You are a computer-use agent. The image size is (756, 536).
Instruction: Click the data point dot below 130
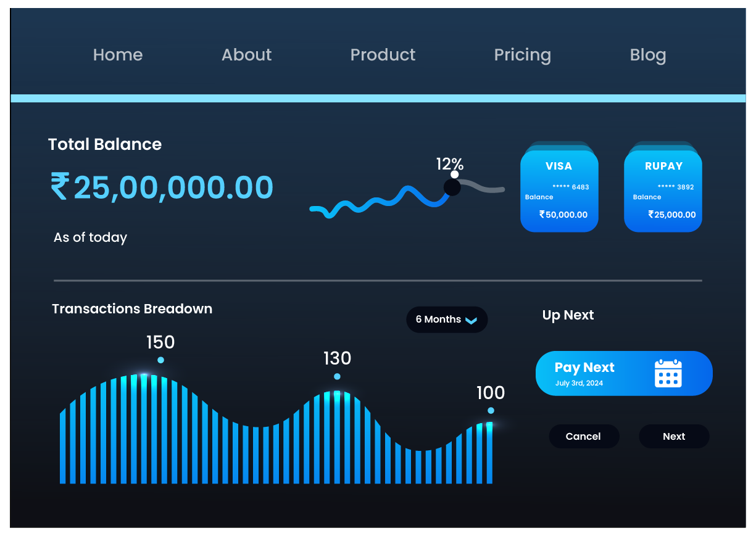click(337, 376)
